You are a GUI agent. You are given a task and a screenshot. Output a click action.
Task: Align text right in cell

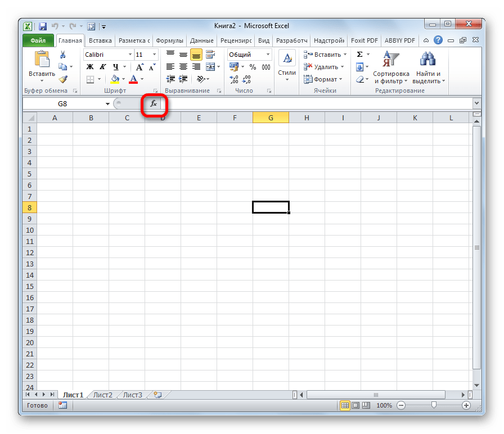pyautogui.click(x=196, y=67)
